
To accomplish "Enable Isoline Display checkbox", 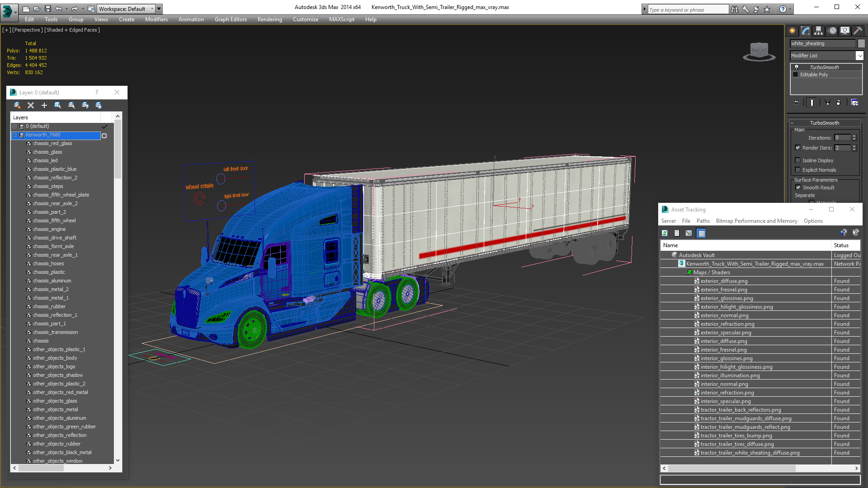I will click(798, 160).
